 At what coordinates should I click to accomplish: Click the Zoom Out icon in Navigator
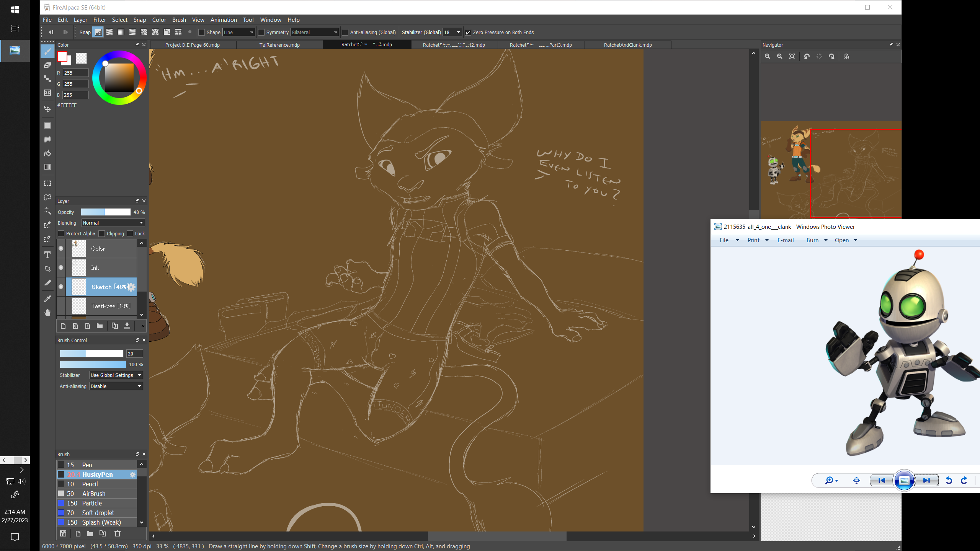point(780,56)
